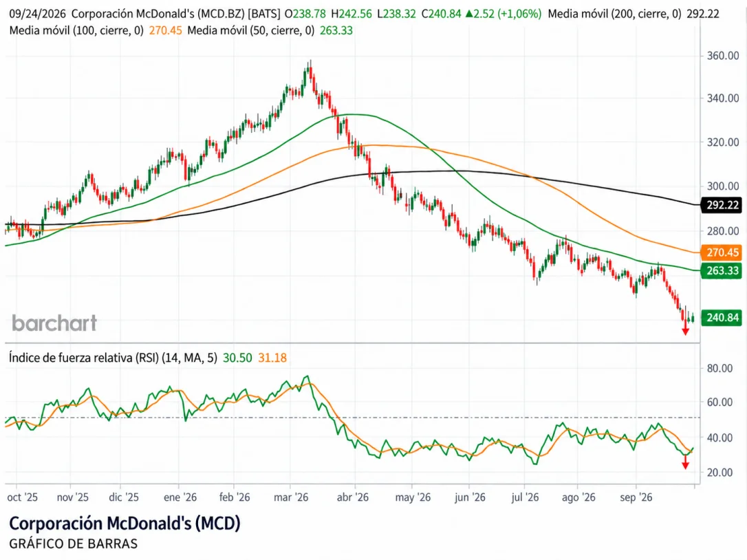Click the 80.00 RSI axis label
Viewport: 747px width, 560px height.
coord(719,369)
